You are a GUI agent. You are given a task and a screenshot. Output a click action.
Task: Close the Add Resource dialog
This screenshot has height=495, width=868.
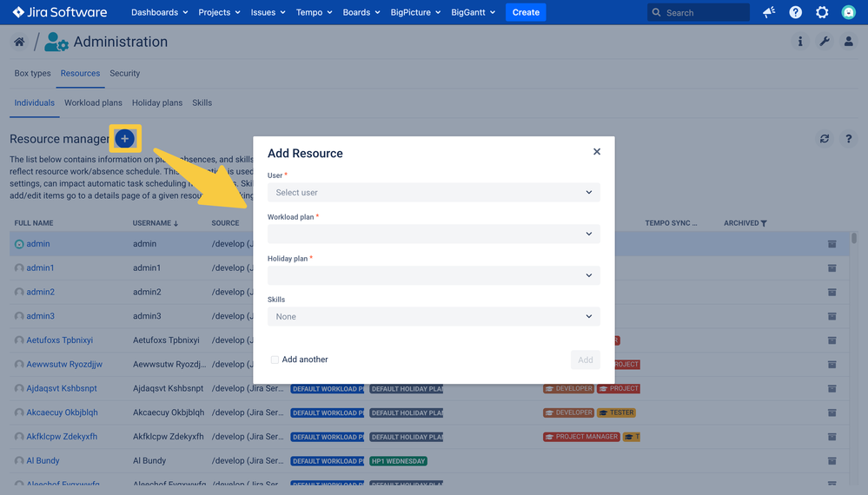[597, 152]
